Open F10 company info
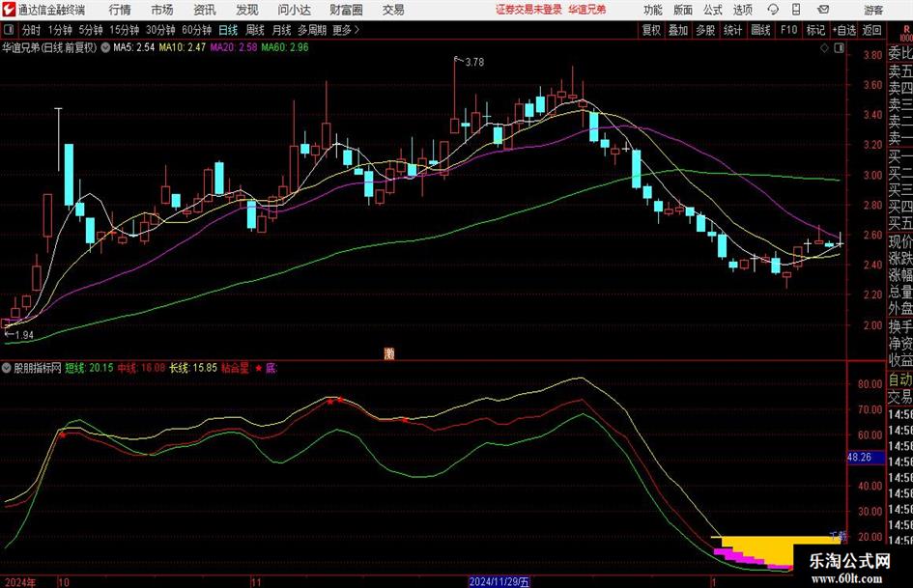This screenshot has height=588, width=913. click(x=789, y=30)
